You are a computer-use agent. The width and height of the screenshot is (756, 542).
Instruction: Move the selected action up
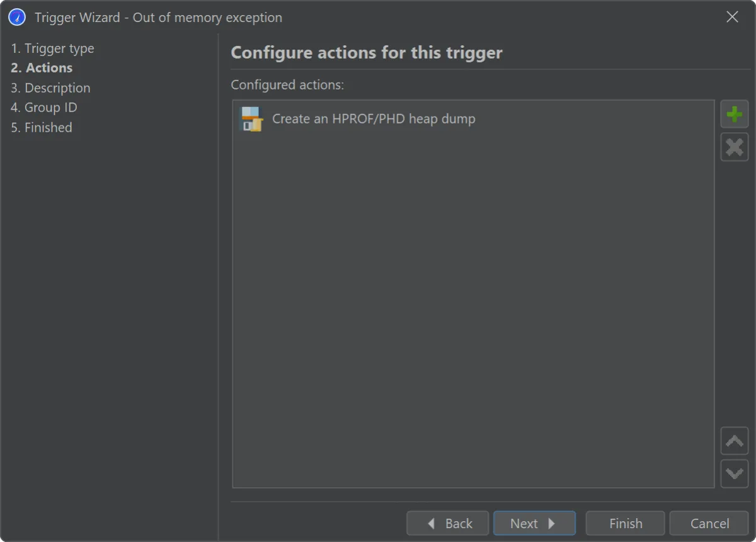[x=735, y=441]
